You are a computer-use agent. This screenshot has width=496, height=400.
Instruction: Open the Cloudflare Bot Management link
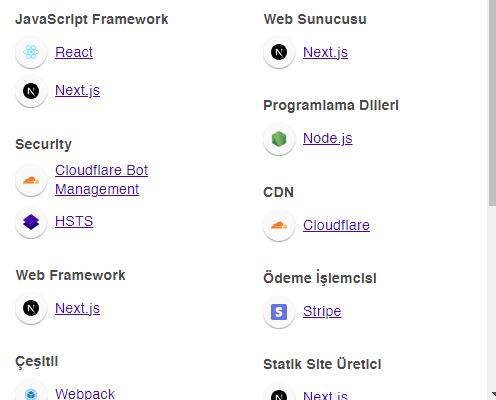point(101,180)
